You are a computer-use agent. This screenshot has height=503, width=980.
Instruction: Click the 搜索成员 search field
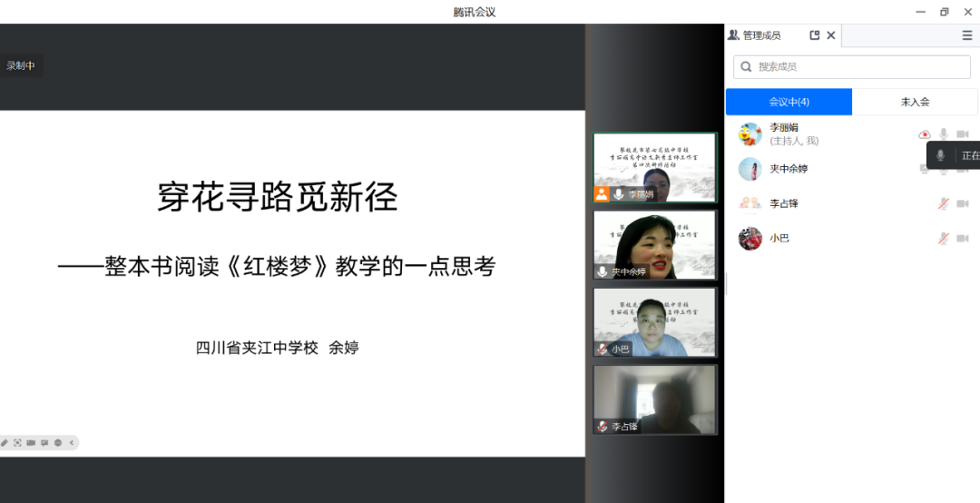click(x=853, y=67)
